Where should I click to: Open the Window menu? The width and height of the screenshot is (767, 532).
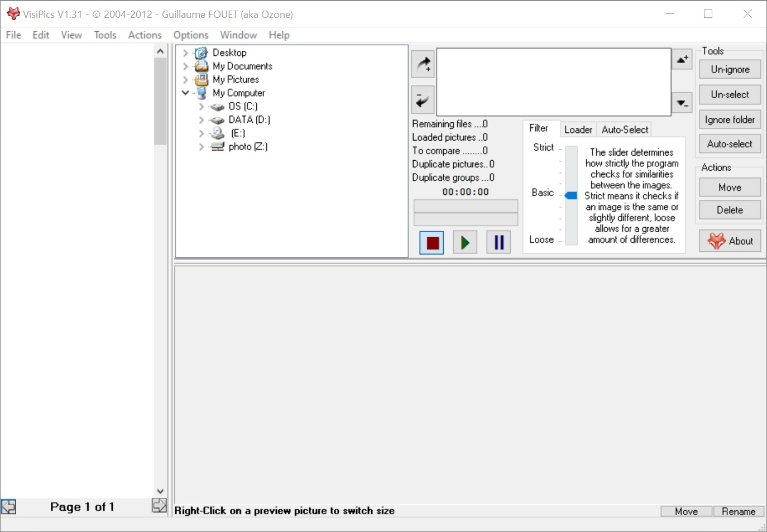(x=238, y=35)
